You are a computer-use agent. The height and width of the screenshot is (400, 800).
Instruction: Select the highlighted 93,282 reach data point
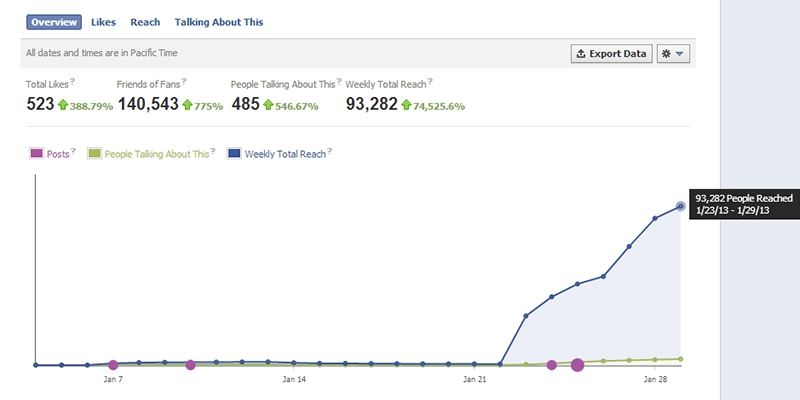click(681, 206)
